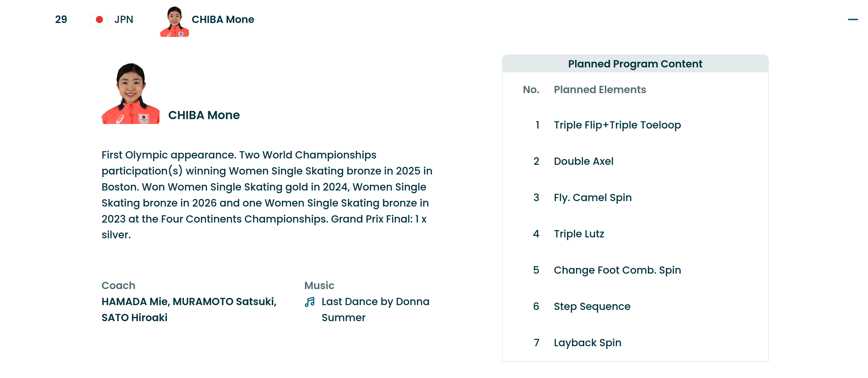The image size is (868, 378).
Task: Click the music note icon
Action: coord(309,302)
